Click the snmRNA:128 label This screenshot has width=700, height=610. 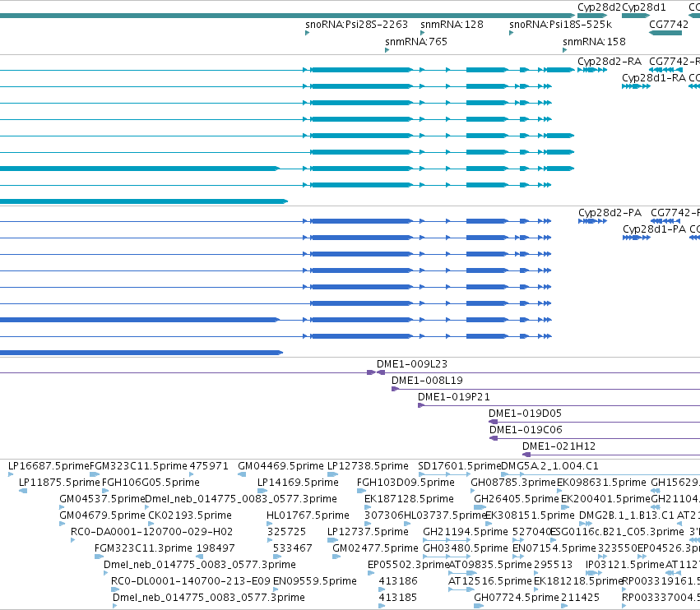[x=452, y=24]
